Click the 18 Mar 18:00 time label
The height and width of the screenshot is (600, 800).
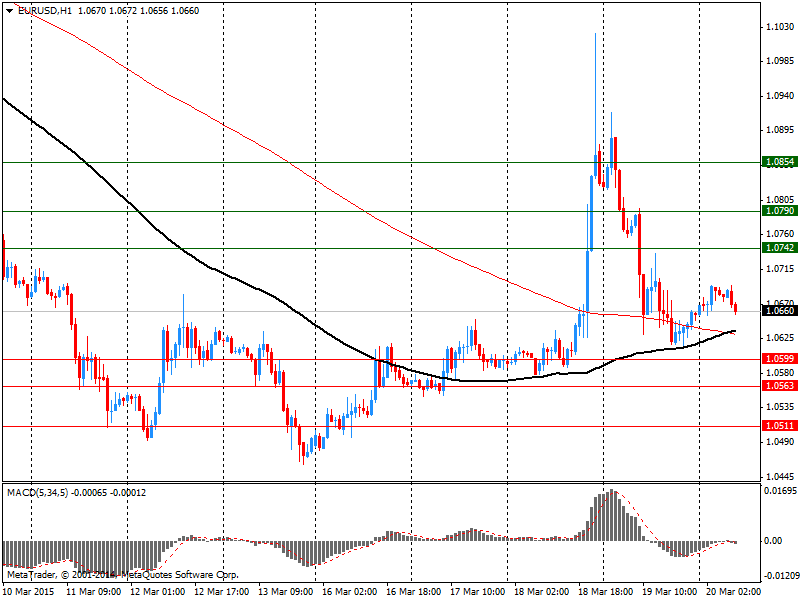click(x=606, y=592)
